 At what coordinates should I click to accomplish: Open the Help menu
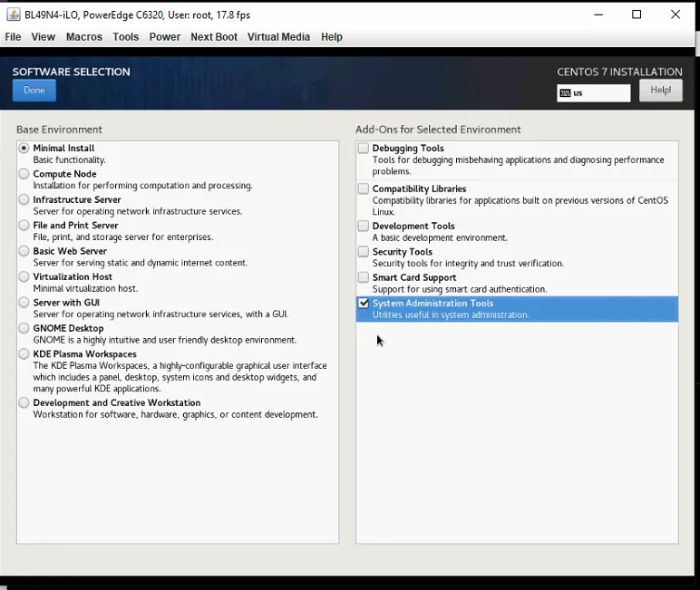coord(332,37)
